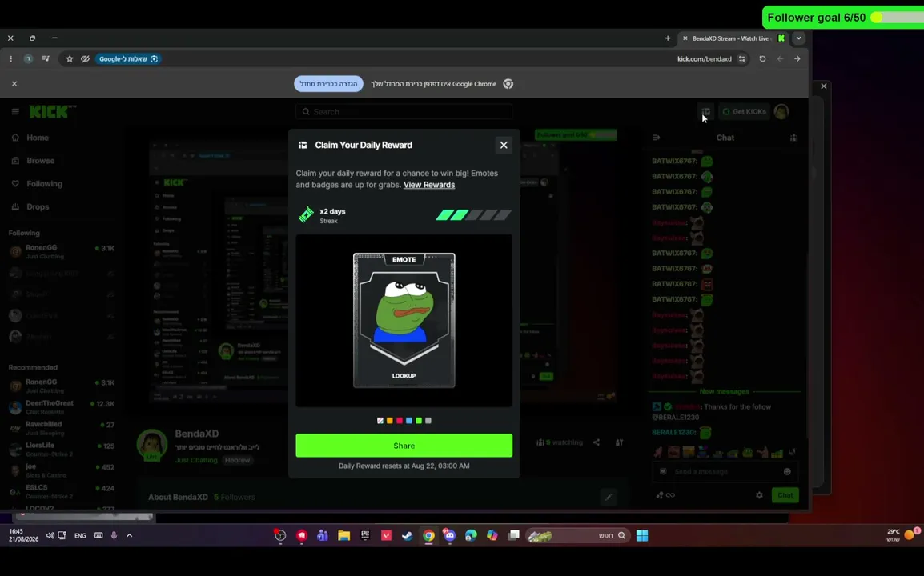
Task: Open Browse in Kick sidebar
Action: click(x=40, y=161)
